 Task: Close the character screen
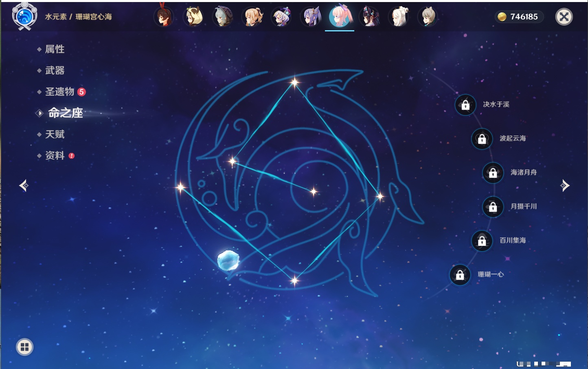(564, 17)
